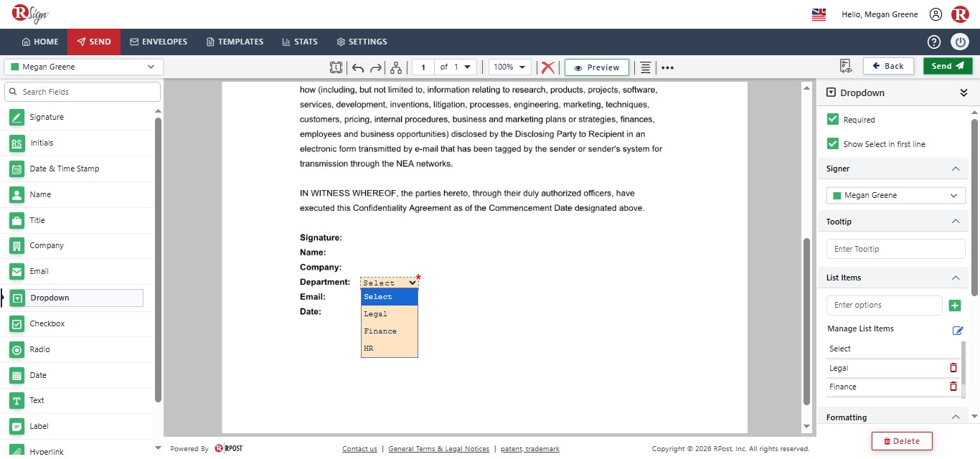Choose HR in the dropdown list
Viewport: 980px width, 459px height.
pyautogui.click(x=390, y=349)
